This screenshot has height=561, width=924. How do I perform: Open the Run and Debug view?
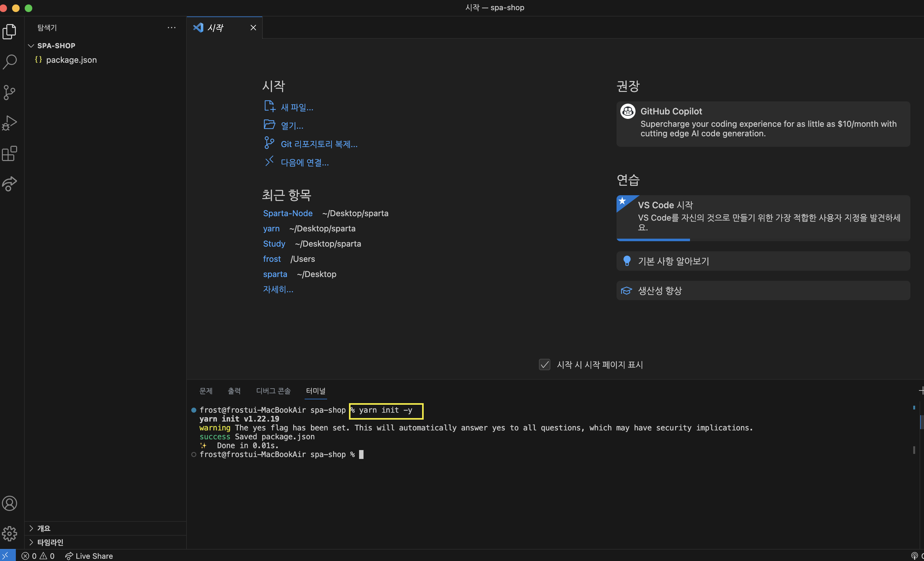[9, 123]
